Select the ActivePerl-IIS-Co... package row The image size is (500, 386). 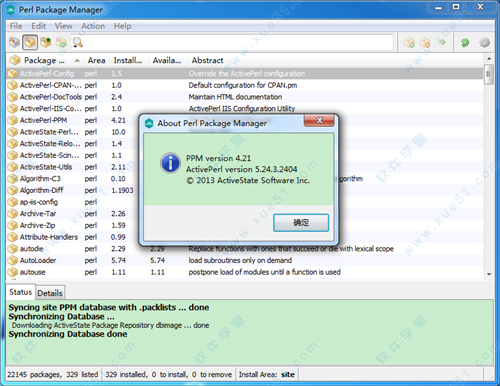[245, 109]
